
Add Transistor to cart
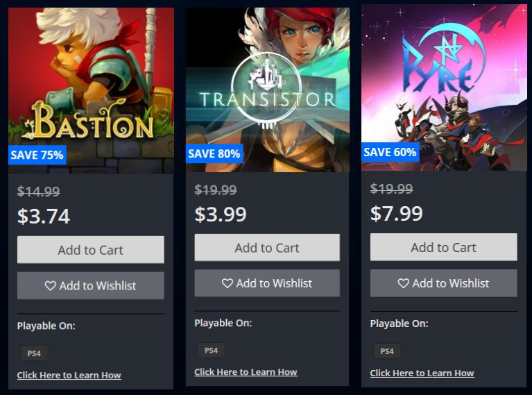pos(267,248)
